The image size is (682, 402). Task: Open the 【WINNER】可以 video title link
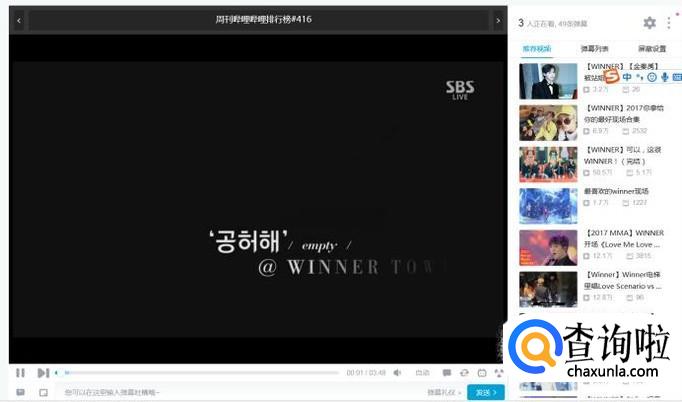(x=622, y=155)
